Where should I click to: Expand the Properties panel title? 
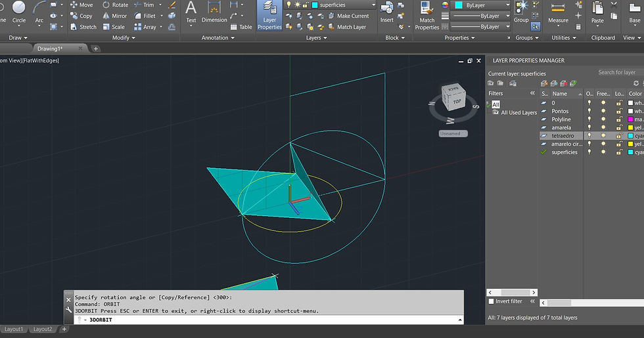click(x=459, y=38)
